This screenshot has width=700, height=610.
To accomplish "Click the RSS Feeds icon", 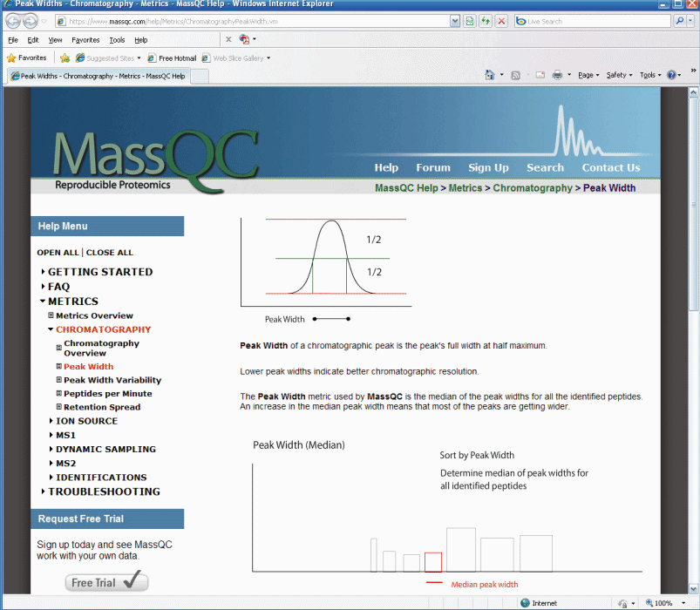I will (515, 76).
